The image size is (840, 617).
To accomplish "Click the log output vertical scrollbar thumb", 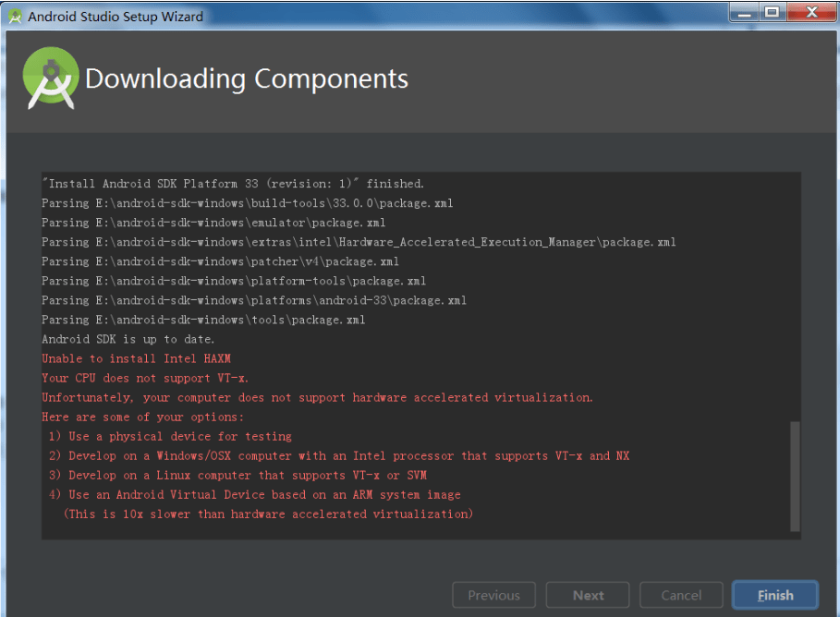I will pos(795,476).
